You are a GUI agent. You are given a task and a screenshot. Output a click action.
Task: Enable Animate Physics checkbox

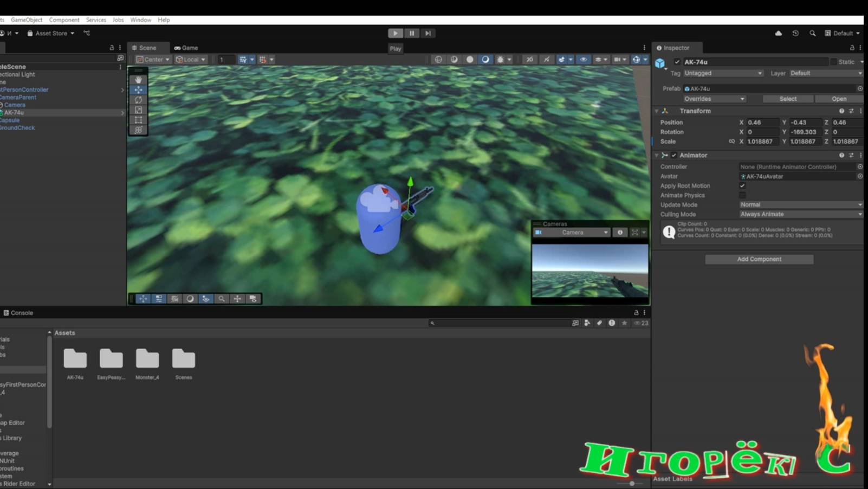tap(742, 195)
